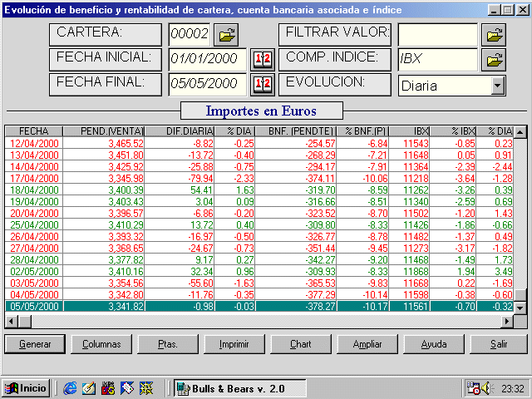Viewport: 532px width, 399px height.
Task: Open the Inicio start button
Action: tap(26, 388)
